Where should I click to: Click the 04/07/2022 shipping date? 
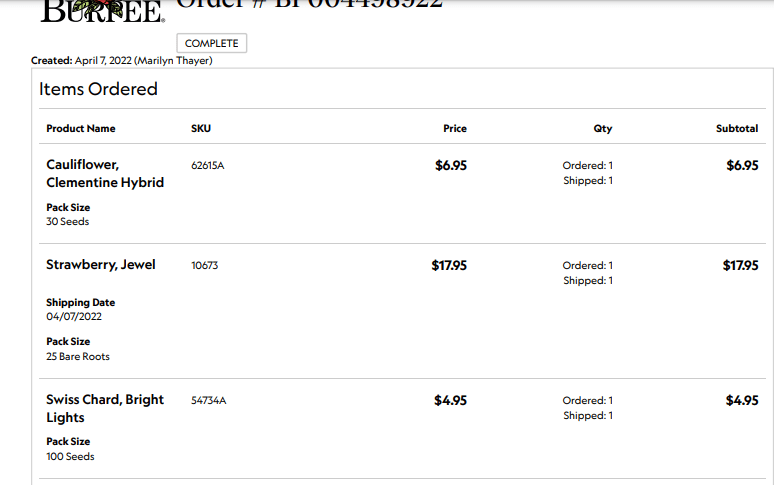click(74, 317)
